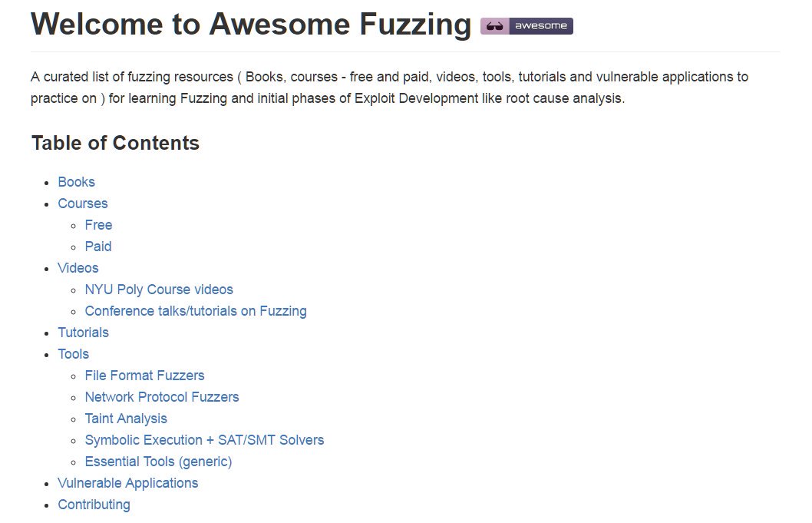
Task: Open the Books link
Action: [x=77, y=182]
